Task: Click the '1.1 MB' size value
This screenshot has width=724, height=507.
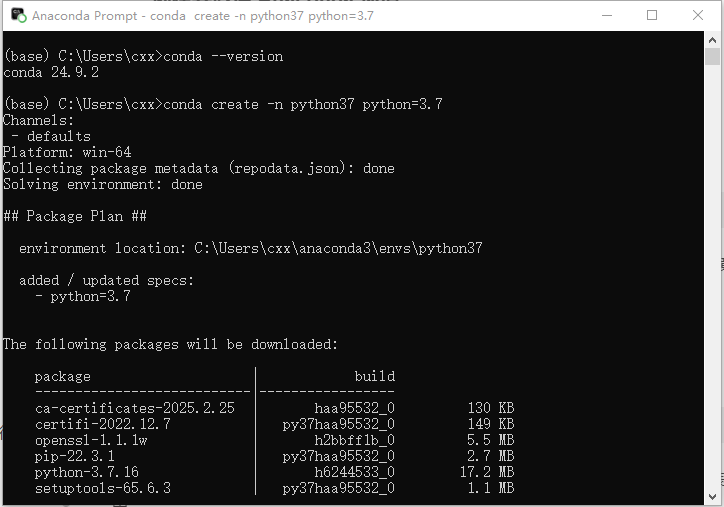Action: click(491, 488)
